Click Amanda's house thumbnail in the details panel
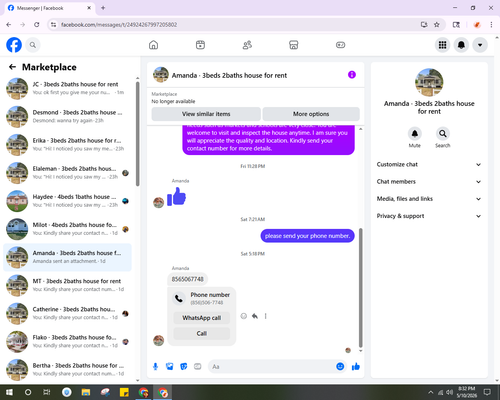Viewport: 500px width, 400px height. [429, 82]
